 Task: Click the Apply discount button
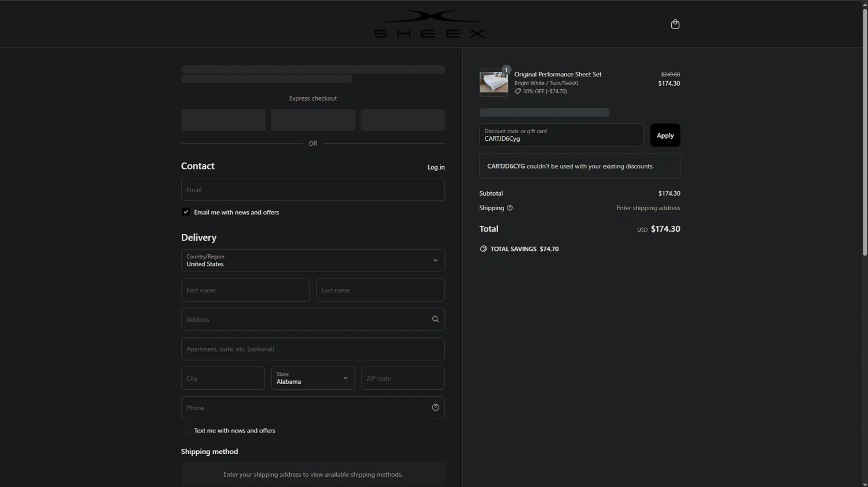point(665,135)
